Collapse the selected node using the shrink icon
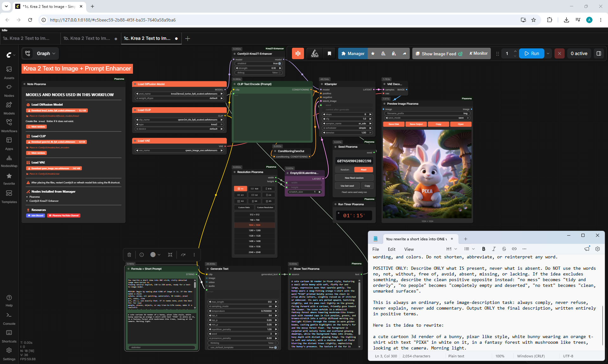Image resolution: width=608 pixels, height=364 pixels. pos(170,255)
